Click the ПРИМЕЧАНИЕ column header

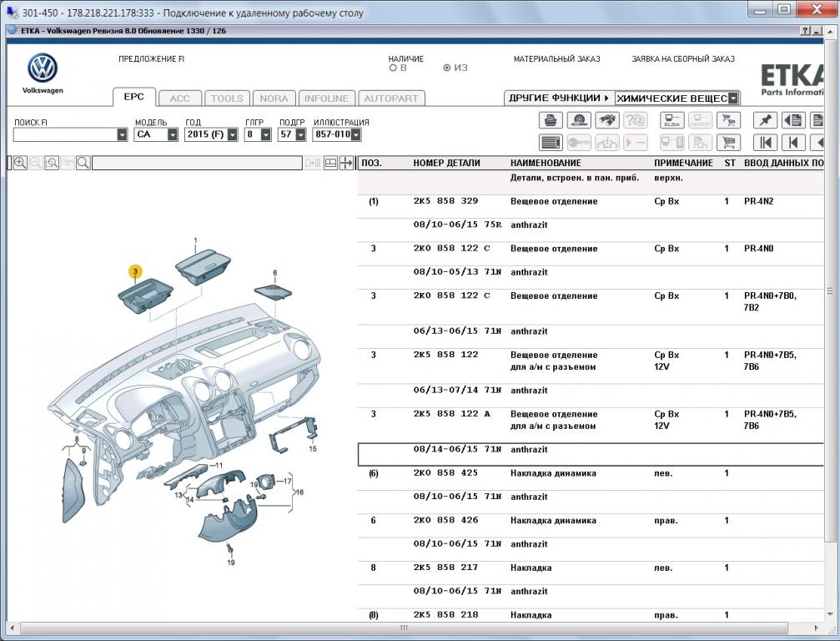tap(683, 163)
